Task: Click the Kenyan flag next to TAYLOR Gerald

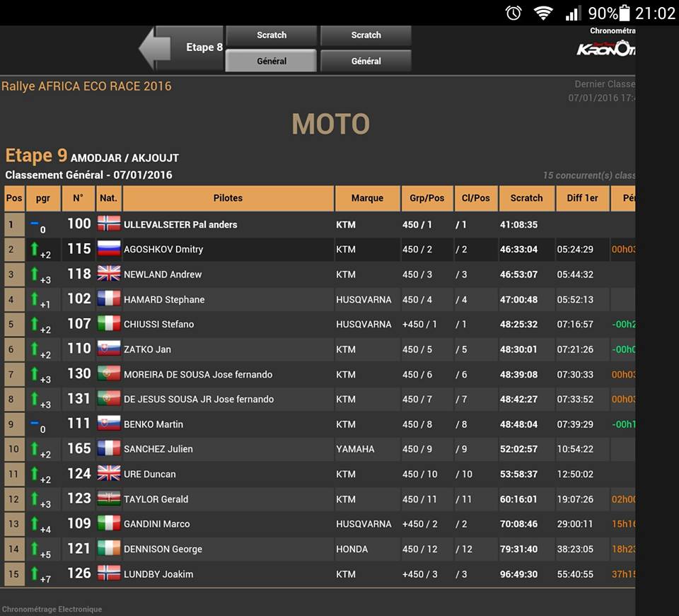Action: [109, 499]
